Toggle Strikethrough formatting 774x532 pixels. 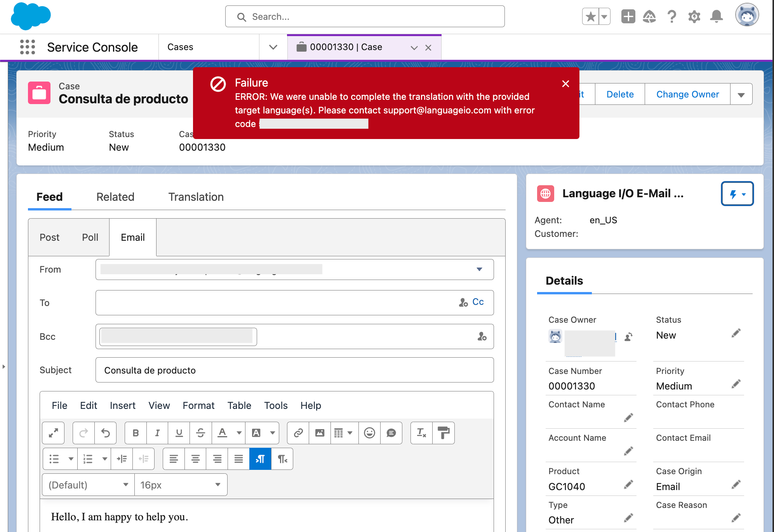pyautogui.click(x=201, y=433)
